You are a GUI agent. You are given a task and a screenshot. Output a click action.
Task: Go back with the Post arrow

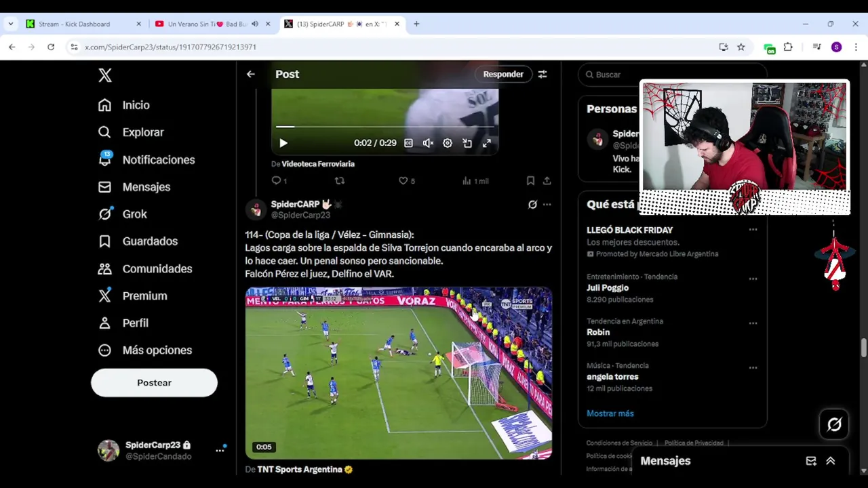251,74
